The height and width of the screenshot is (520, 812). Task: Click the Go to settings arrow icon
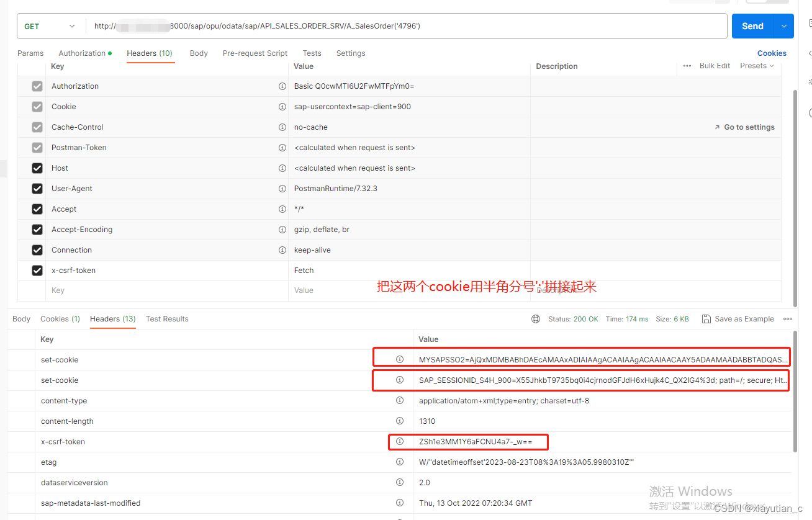717,127
